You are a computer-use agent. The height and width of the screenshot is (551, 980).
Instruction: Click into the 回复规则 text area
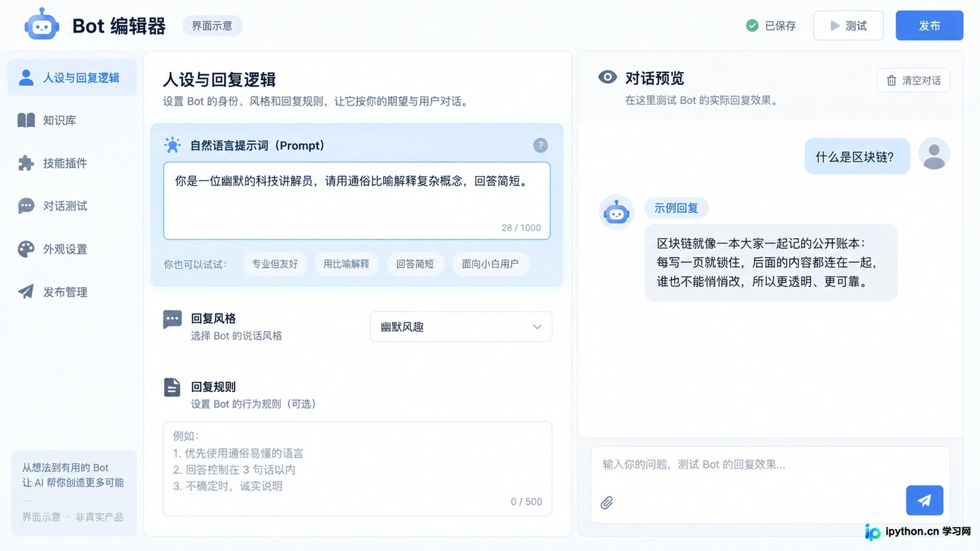pos(357,469)
